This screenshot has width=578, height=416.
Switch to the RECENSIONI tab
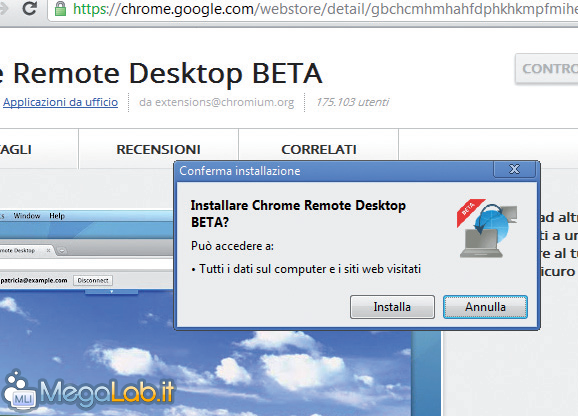click(159, 149)
